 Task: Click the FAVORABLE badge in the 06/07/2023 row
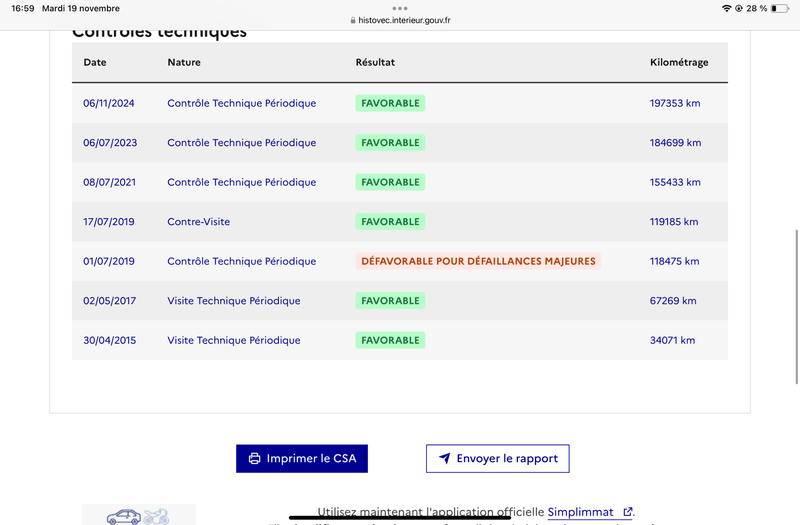(x=390, y=143)
